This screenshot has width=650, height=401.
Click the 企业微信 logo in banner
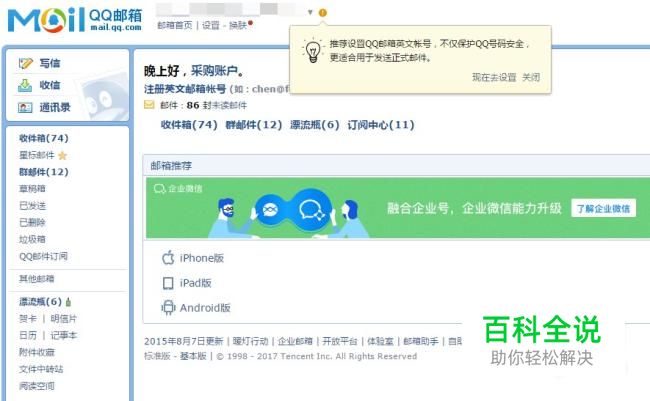(x=178, y=189)
